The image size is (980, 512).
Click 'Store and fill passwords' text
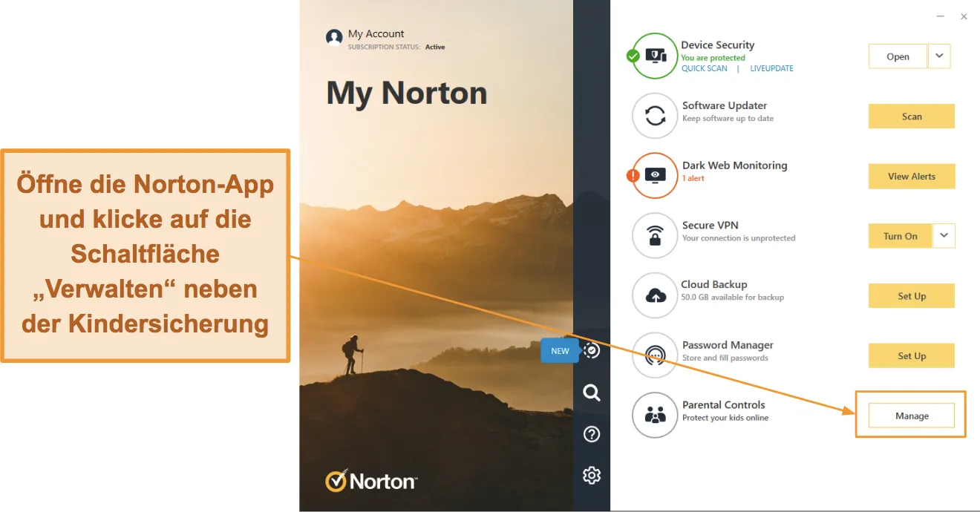coord(725,358)
